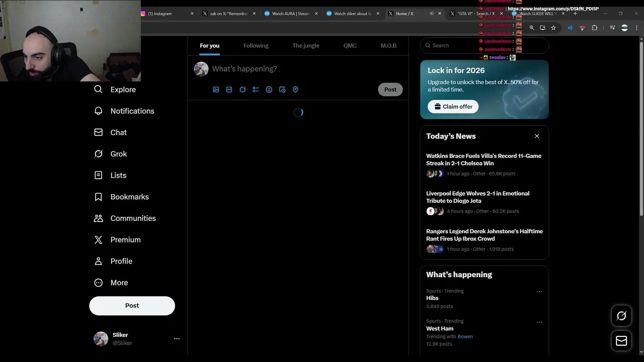Screen dimensions: 644x362
Task: Open the browser three-dot menu
Action: tap(636, 28)
